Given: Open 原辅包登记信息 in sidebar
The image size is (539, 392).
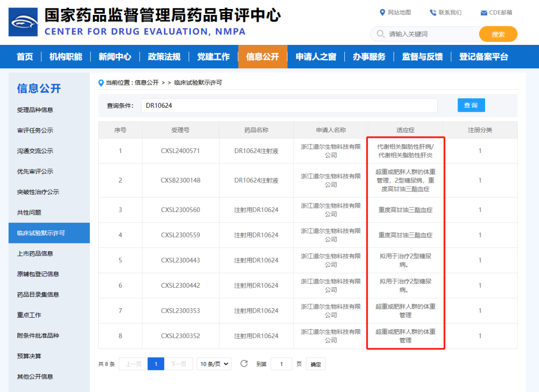Looking at the screenshot, I should pos(38,274).
